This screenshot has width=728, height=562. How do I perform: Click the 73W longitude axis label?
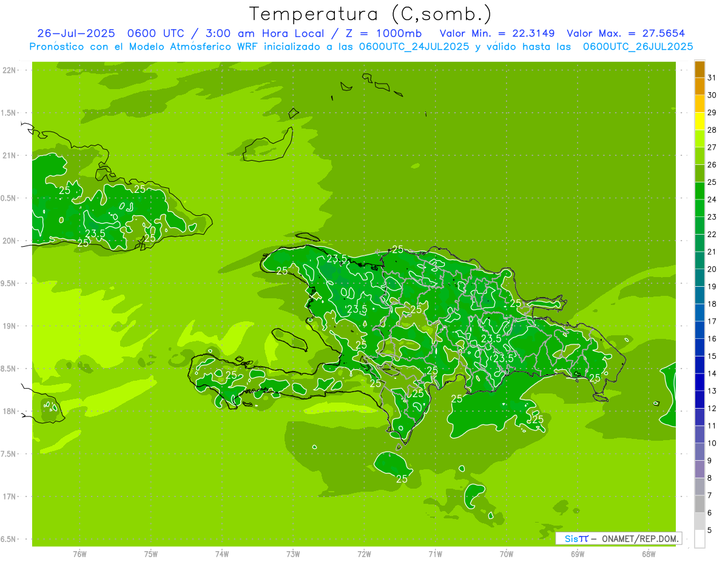coord(293,554)
